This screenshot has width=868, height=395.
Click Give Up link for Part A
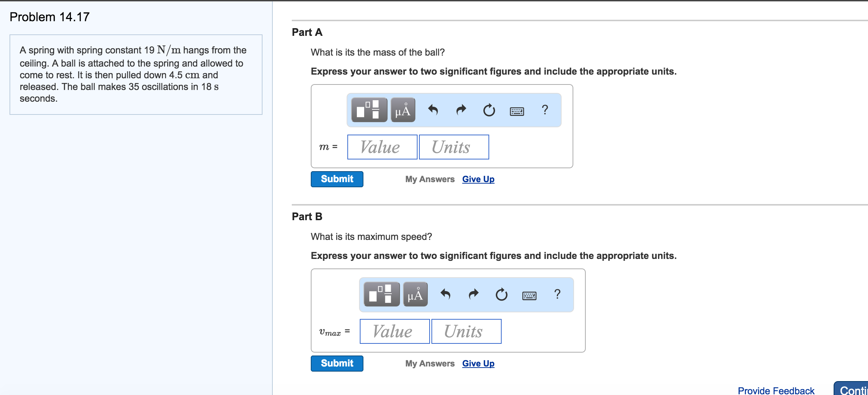click(478, 179)
